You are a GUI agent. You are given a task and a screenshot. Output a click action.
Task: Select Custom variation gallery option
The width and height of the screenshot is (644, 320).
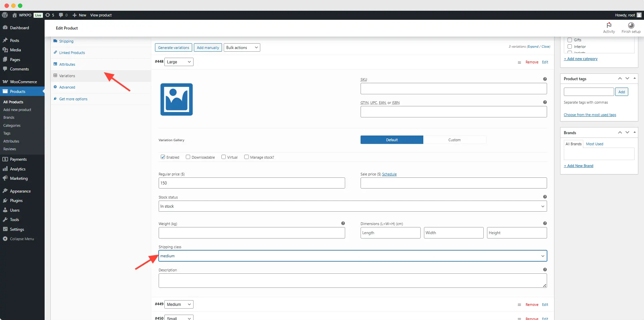(x=454, y=140)
